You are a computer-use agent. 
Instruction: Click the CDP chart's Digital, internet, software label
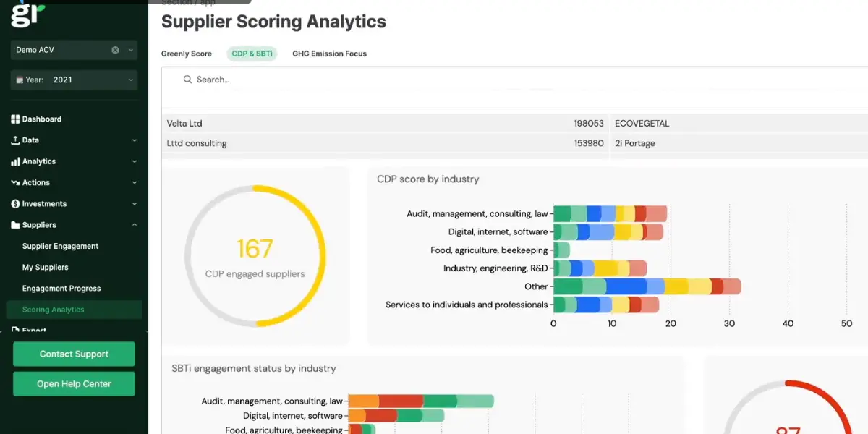click(498, 232)
